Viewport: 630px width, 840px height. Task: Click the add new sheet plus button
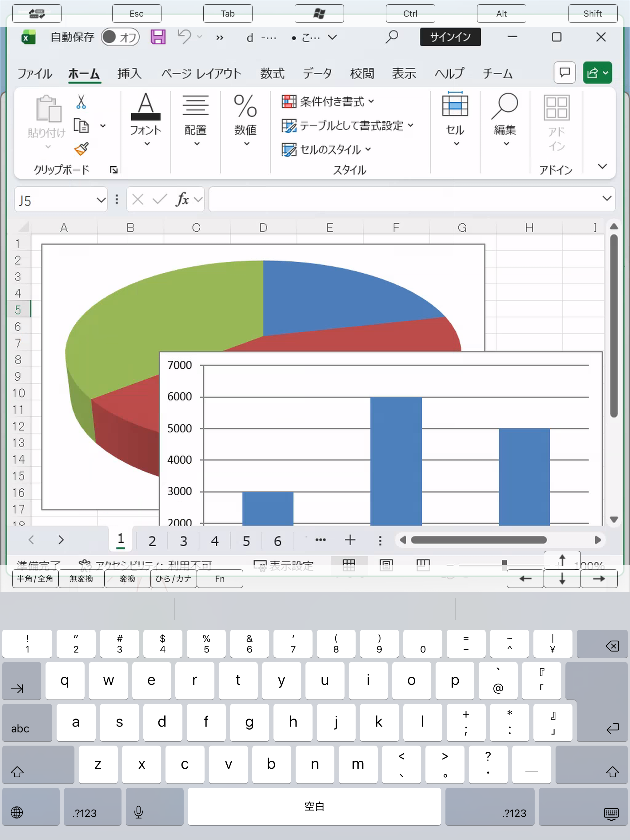tap(350, 540)
